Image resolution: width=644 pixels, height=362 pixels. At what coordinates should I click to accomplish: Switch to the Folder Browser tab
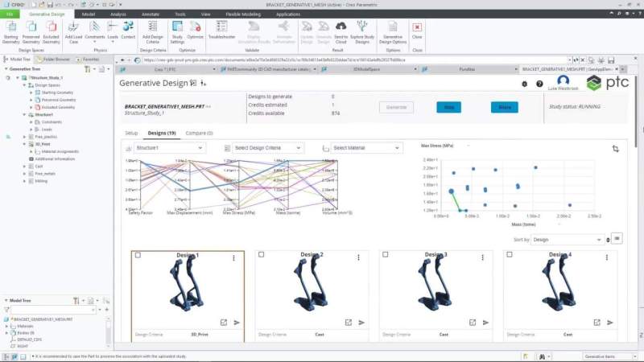point(53,60)
